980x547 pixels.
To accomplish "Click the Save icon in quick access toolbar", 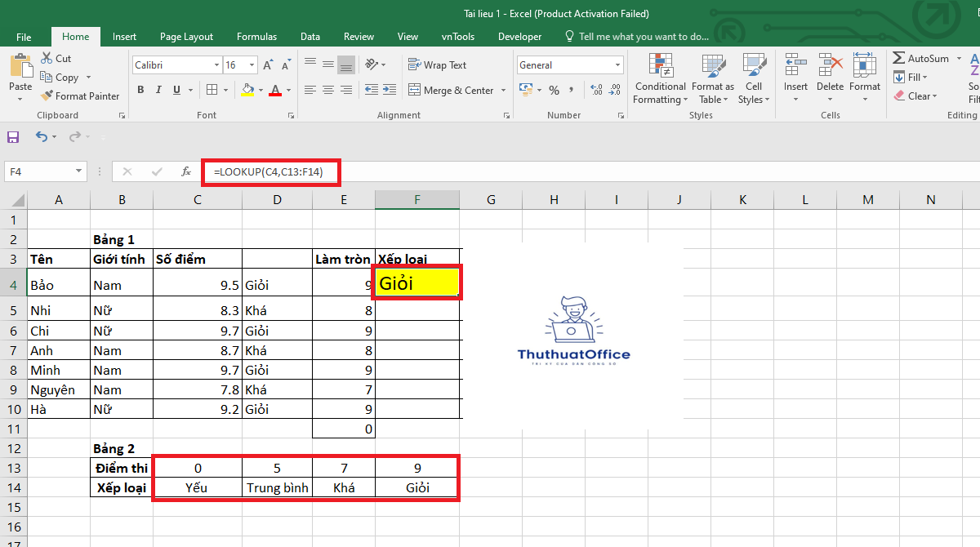I will [x=13, y=137].
